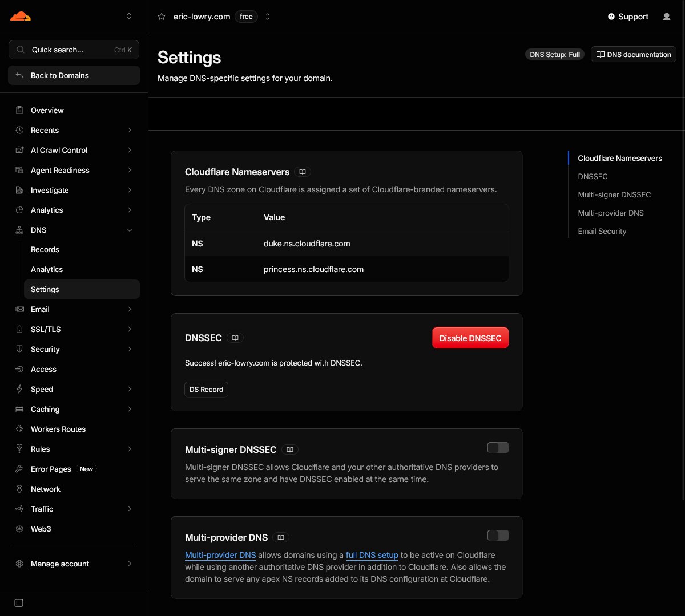685x616 pixels.
Task: Star the eric-lowry.com domain
Action: pyautogui.click(x=162, y=17)
